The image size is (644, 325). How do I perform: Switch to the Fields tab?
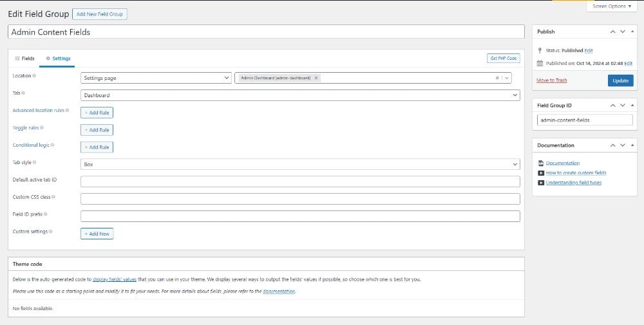pos(24,59)
